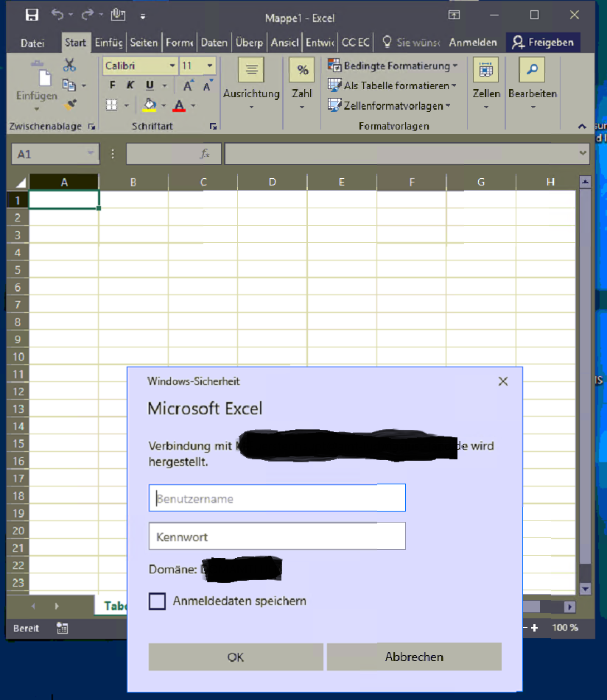Image resolution: width=607 pixels, height=700 pixels.
Task: Open the Calibri font name dropdown
Action: click(172, 66)
